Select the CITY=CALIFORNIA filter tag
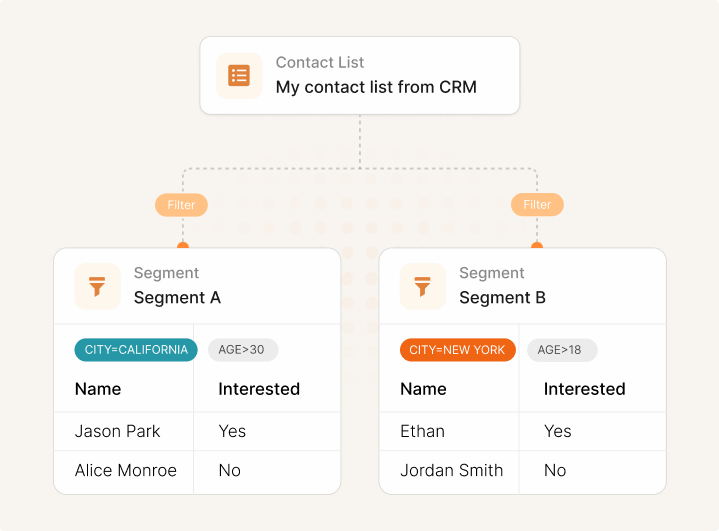 coord(135,350)
